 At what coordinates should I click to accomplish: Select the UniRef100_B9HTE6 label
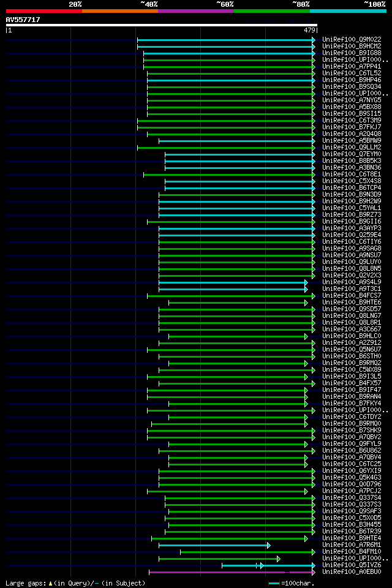point(352,303)
